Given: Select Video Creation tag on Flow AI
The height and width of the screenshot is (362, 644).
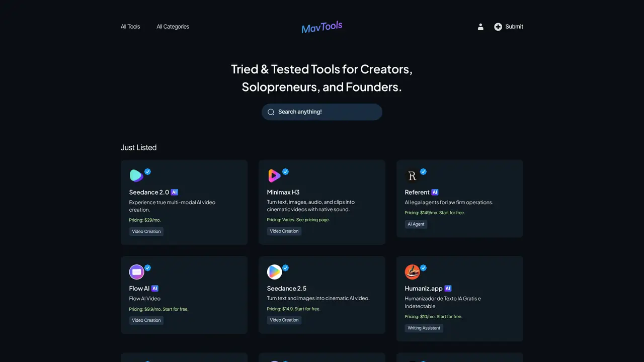Looking at the screenshot, I should [146, 320].
